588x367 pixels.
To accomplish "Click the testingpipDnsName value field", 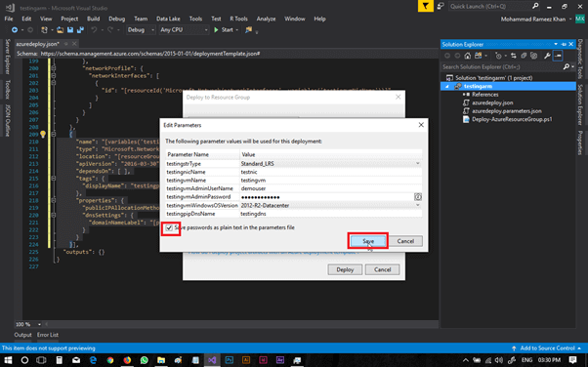I will pyautogui.click(x=331, y=214).
